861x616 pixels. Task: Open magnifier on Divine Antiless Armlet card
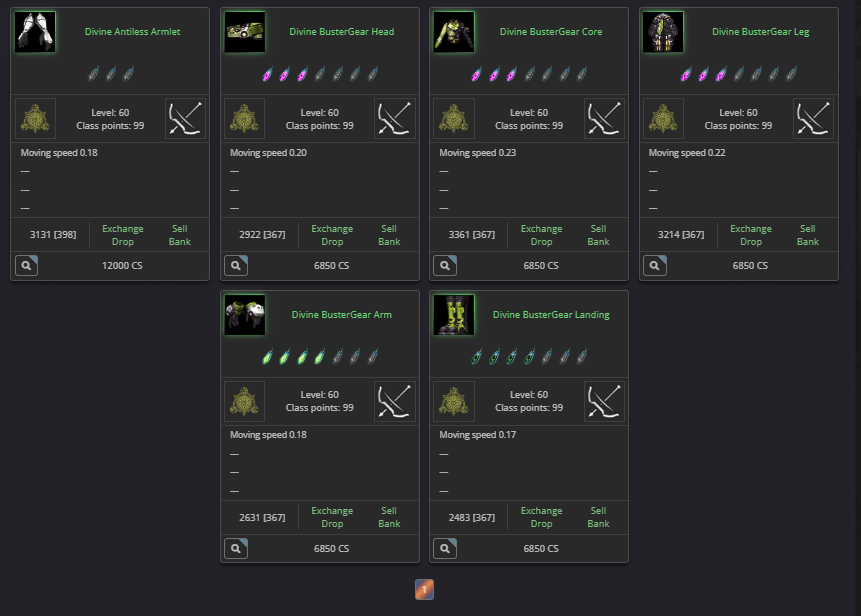coord(26,266)
